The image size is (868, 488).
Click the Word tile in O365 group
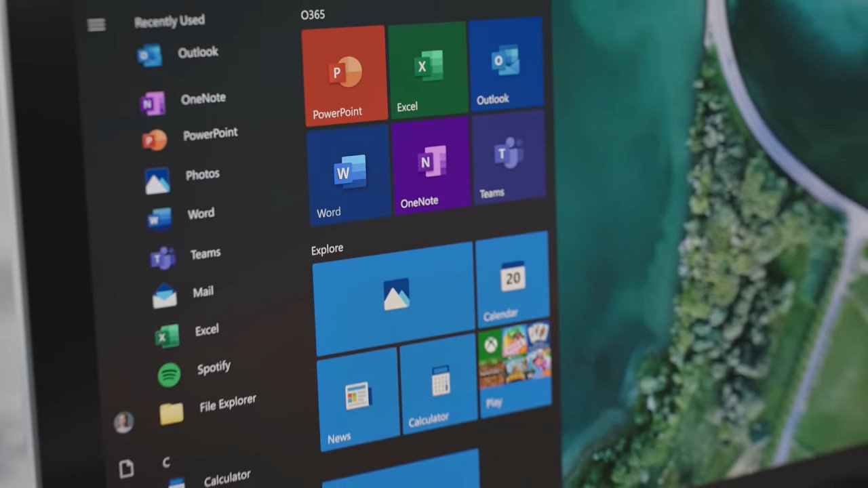point(349,175)
